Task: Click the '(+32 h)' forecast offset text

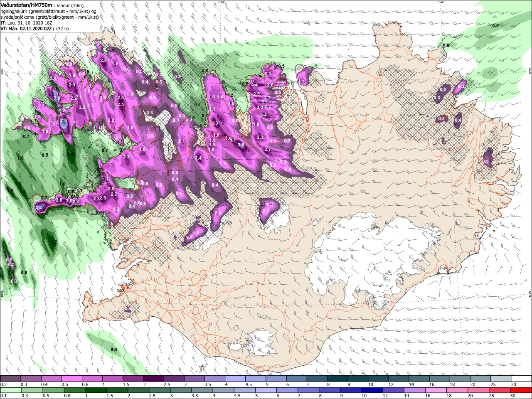Action: click(61, 29)
